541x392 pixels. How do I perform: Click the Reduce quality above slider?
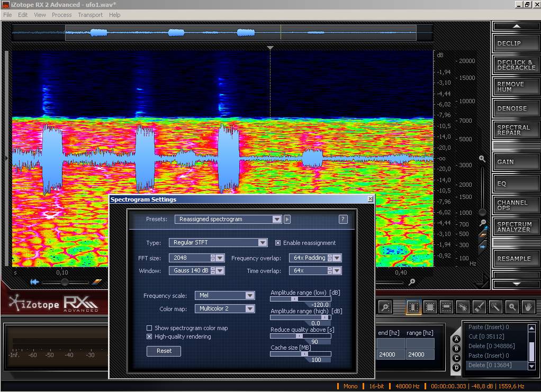(301, 336)
